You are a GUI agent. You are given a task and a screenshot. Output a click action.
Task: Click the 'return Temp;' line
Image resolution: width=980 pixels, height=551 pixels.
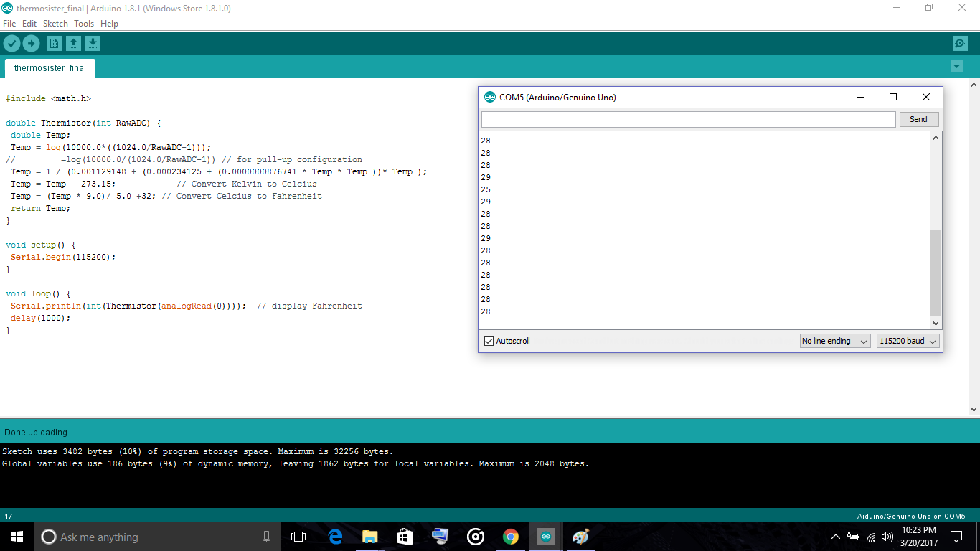[x=41, y=208]
